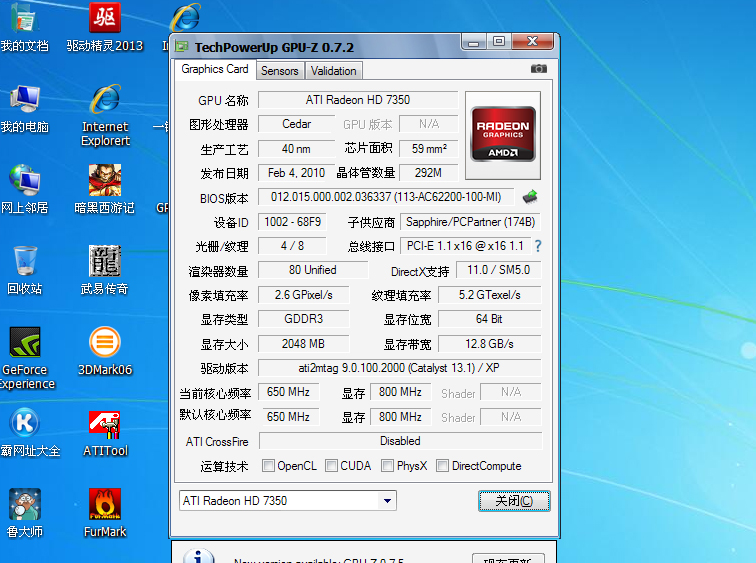Click the default core clock 650 MHz
This screenshot has height=563, width=756.
pos(289,416)
